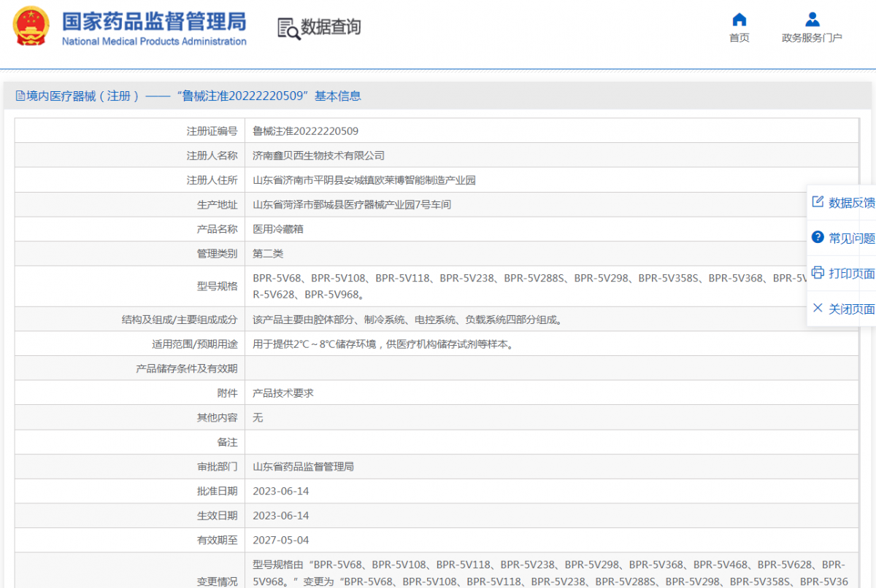Click the 生产地址 row label

click(217, 205)
